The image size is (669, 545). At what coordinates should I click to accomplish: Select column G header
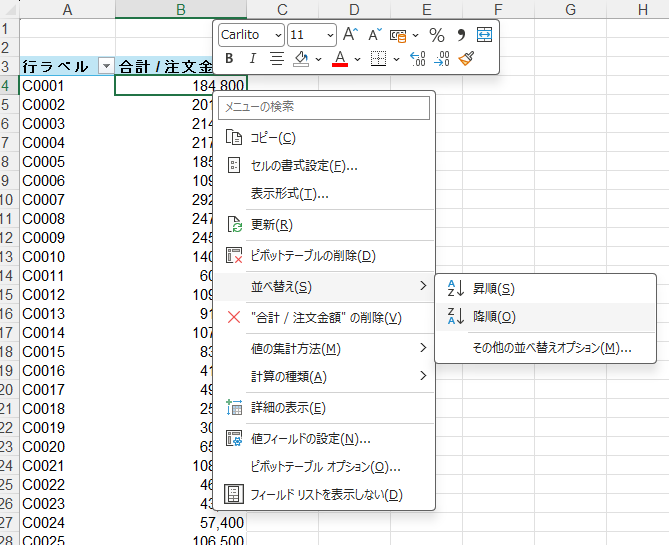click(570, 9)
